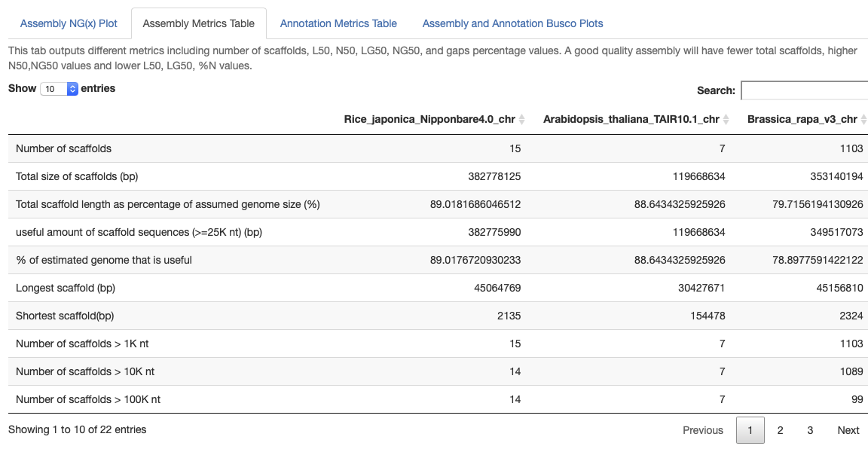Image resolution: width=868 pixels, height=452 pixels.
Task: Go to the Next page
Action: tap(848, 430)
